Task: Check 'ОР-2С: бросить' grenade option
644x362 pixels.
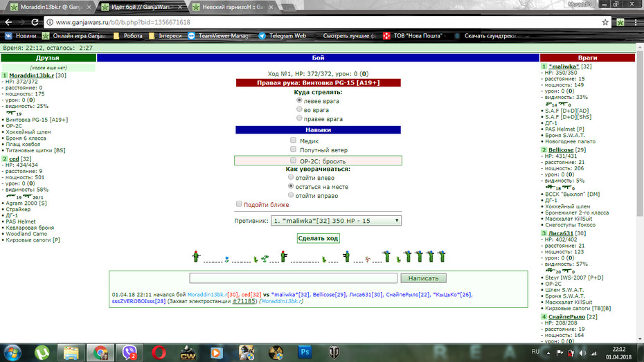Action: click(293, 161)
